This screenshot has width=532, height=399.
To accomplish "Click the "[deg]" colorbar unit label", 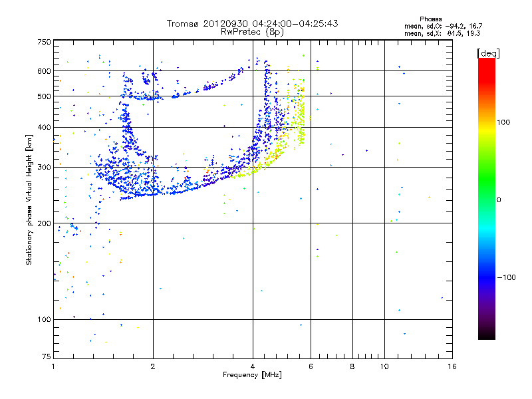I will tap(488, 53).
